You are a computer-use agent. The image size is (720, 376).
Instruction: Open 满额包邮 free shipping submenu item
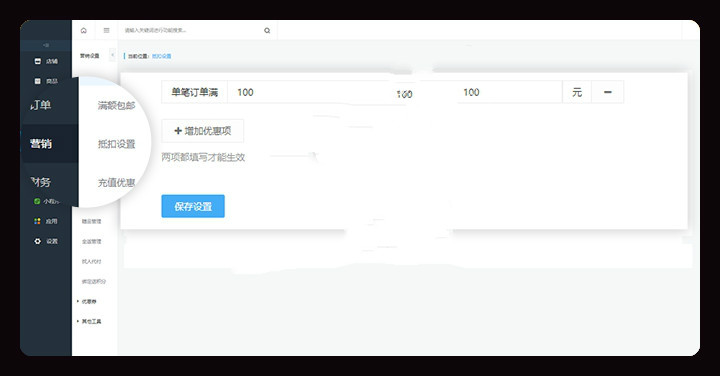117,106
